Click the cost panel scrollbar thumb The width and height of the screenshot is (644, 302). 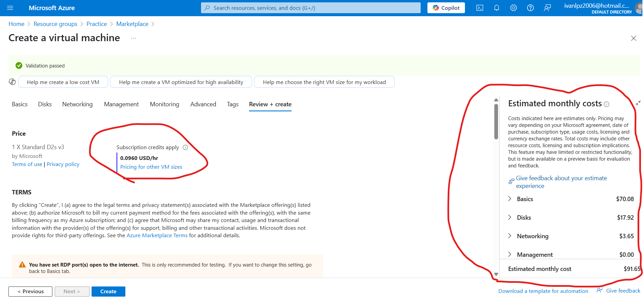coord(496,121)
